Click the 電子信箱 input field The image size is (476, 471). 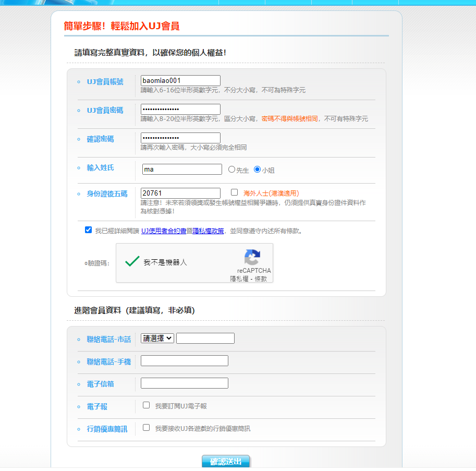[185, 383]
